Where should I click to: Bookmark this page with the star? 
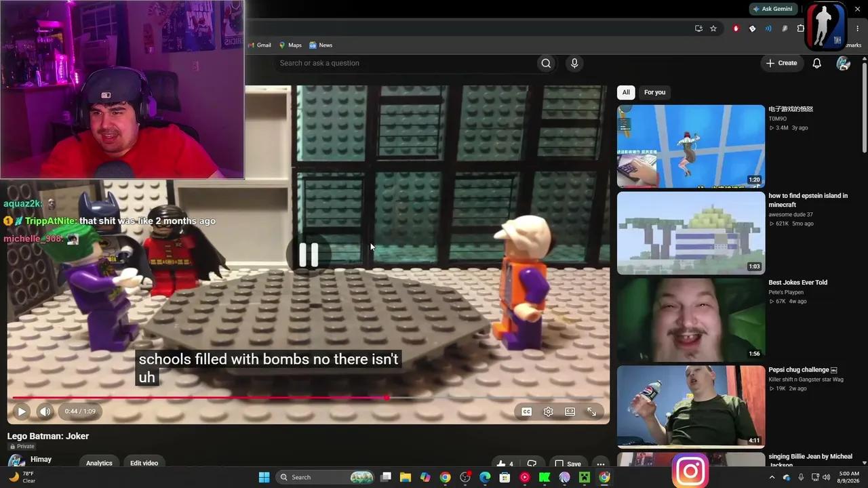(x=713, y=28)
